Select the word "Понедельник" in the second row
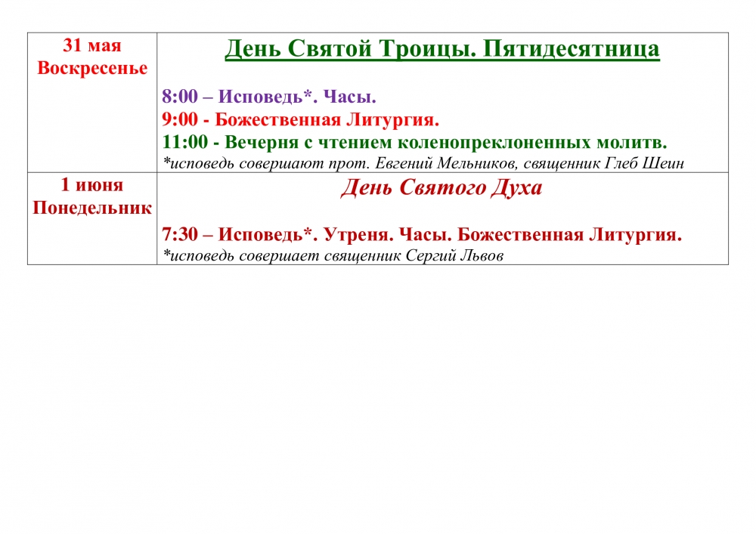This screenshot has height=534, width=756. [x=92, y=208]
